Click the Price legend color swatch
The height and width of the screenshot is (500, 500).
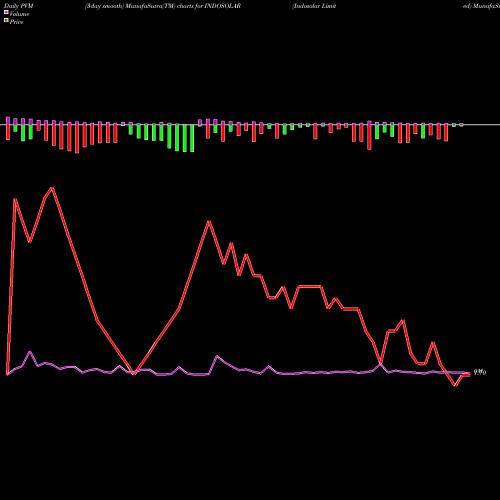[x=6, y=21]
